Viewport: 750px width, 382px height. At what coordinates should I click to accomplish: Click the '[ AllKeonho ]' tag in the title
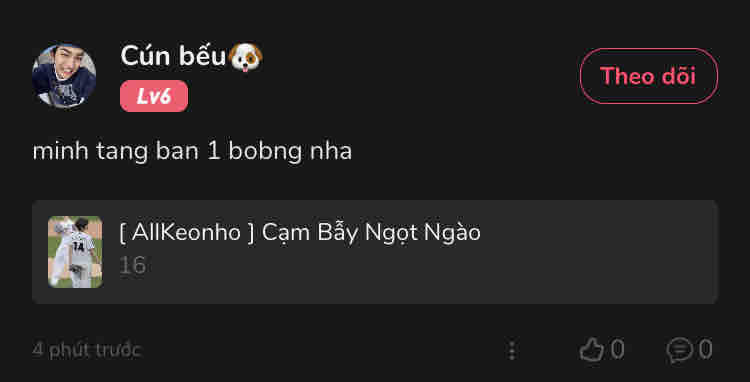click(187, 233)
